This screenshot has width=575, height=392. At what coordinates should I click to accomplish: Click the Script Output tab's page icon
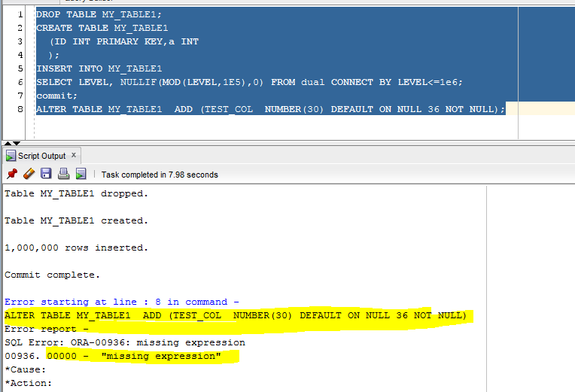coord(11,156)
